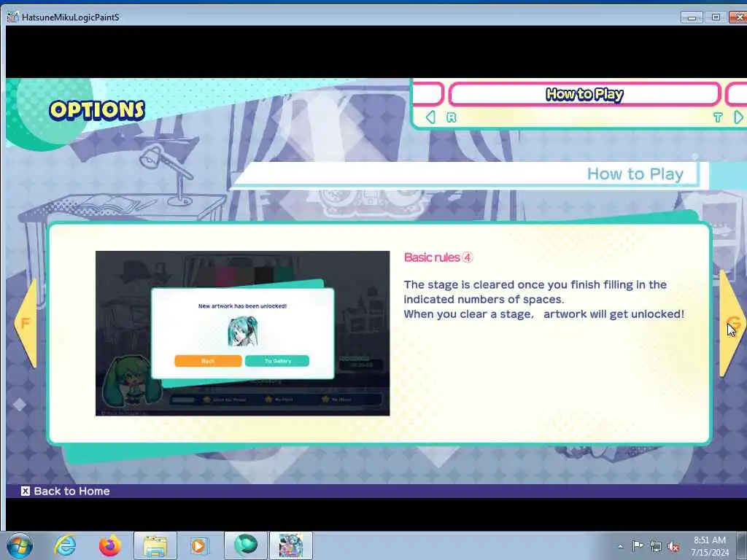Viewport: 747px width, 560px height.
Task: Open Windows Media Player from the taskbar
Action: [x=198, y=545]
